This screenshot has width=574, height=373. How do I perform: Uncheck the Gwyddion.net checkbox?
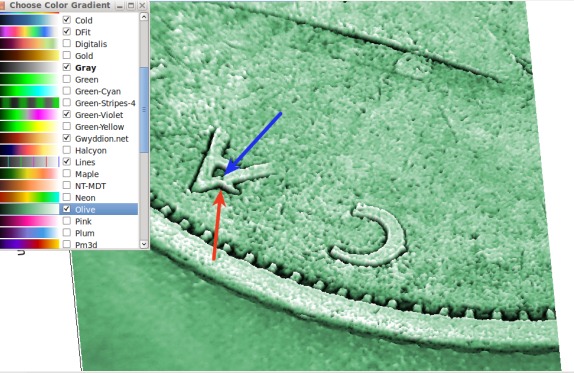(x=67, y=138)
